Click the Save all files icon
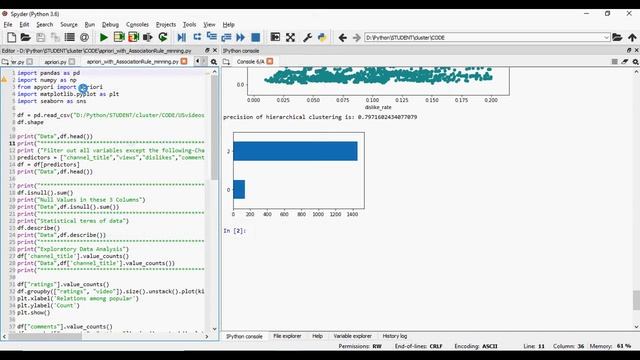Image resolution: width=640 pixels, height=360 pixels. [55, 38]
